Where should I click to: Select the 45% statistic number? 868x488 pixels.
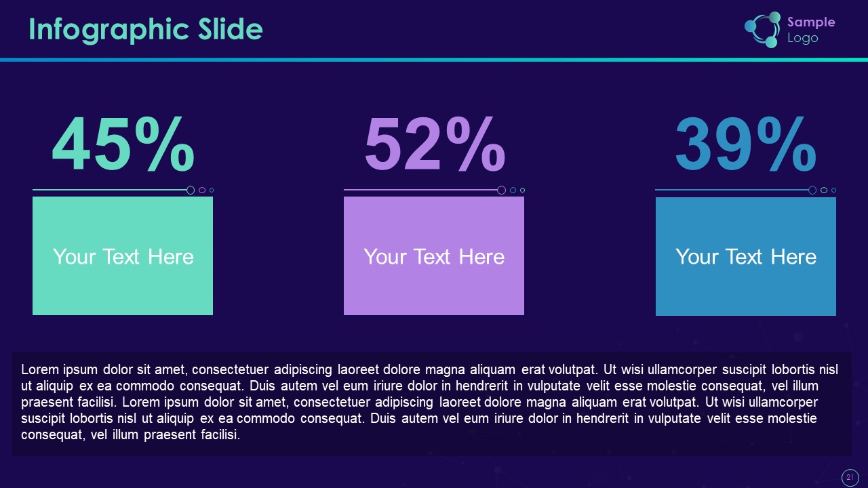pyautogui.click(x=123, y=144)
